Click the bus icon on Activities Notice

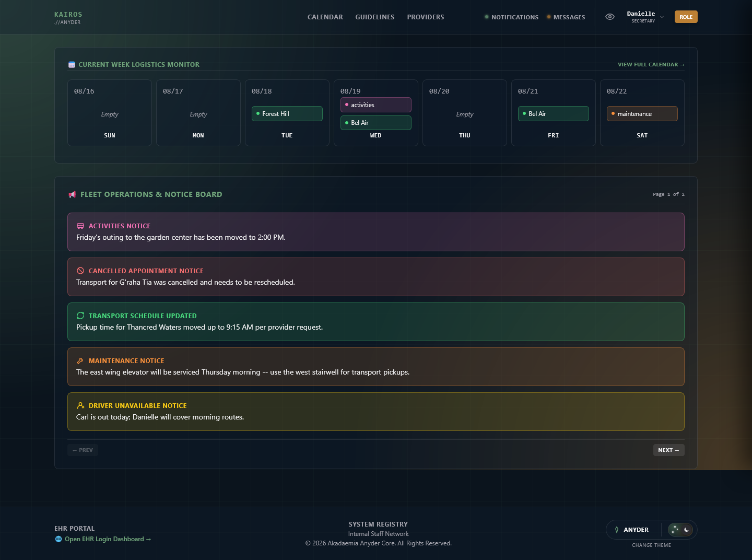(x=80, y=226)
